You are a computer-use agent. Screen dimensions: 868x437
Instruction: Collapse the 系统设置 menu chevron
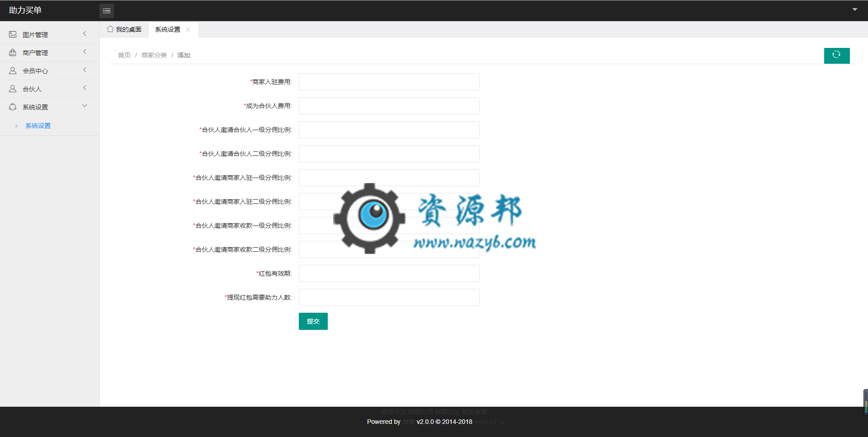(x=85, y=106)
